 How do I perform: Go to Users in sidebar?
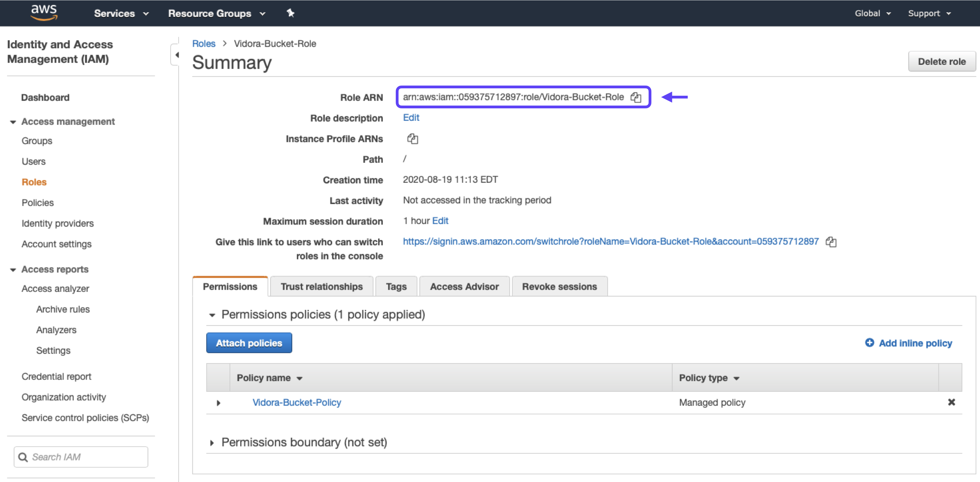[x=34, y=162]
